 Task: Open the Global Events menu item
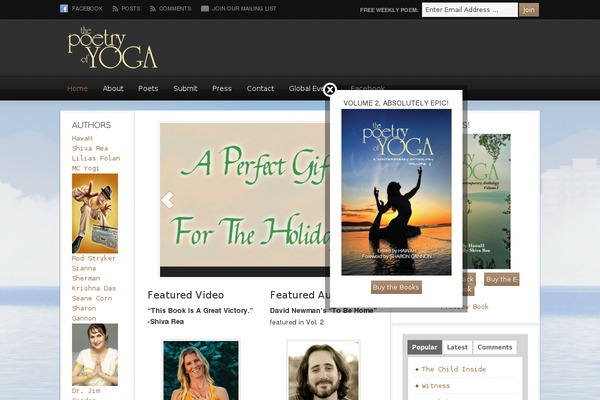[x=307, y=88]
